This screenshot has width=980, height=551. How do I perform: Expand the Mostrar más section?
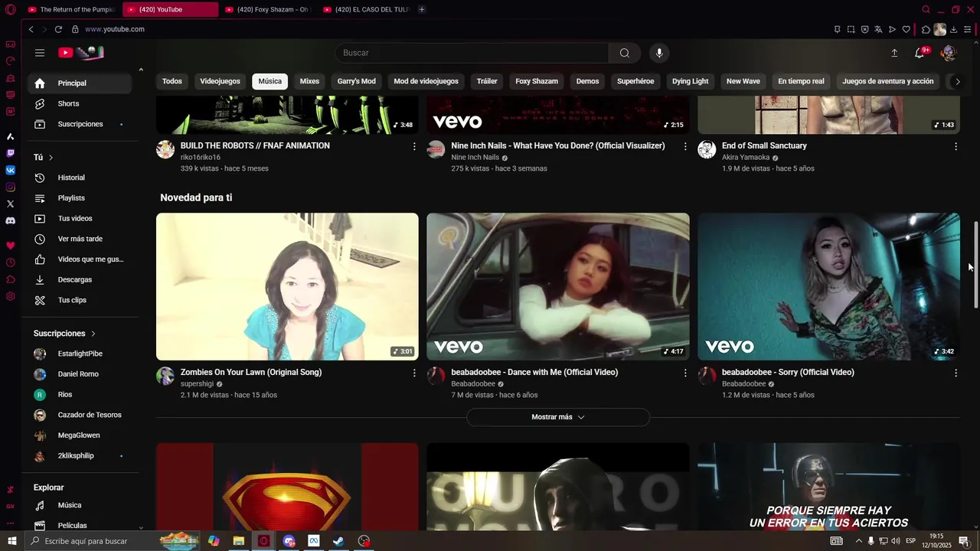558,417
